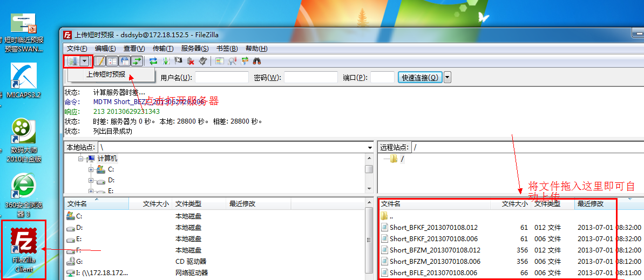Disconnect from the server red X icon

point(191,61)
